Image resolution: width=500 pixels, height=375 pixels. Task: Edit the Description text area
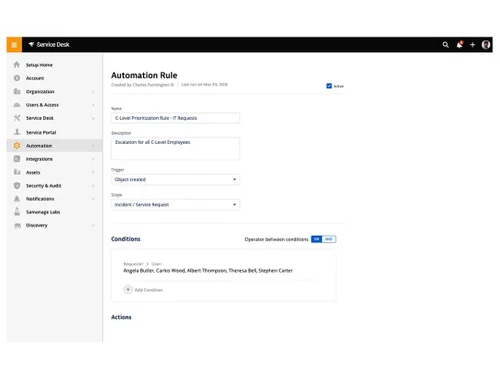pos(175,148)
